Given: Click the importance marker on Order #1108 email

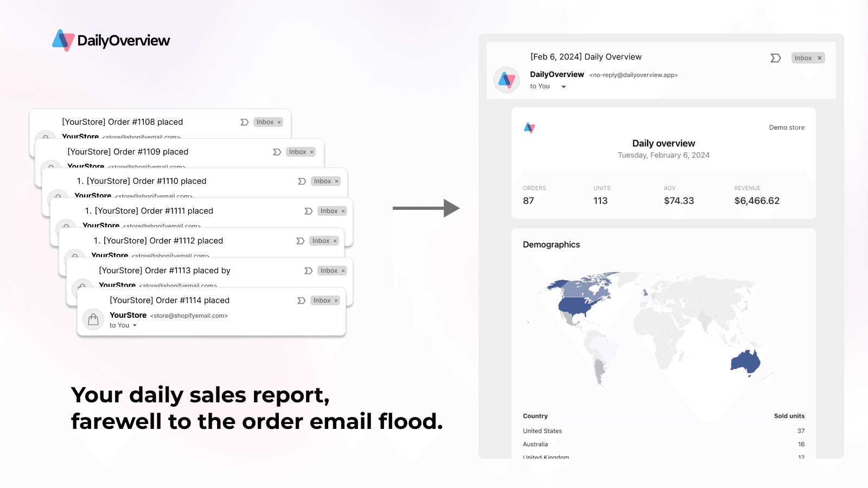Looking at the screenshot, I should (242, 122).
